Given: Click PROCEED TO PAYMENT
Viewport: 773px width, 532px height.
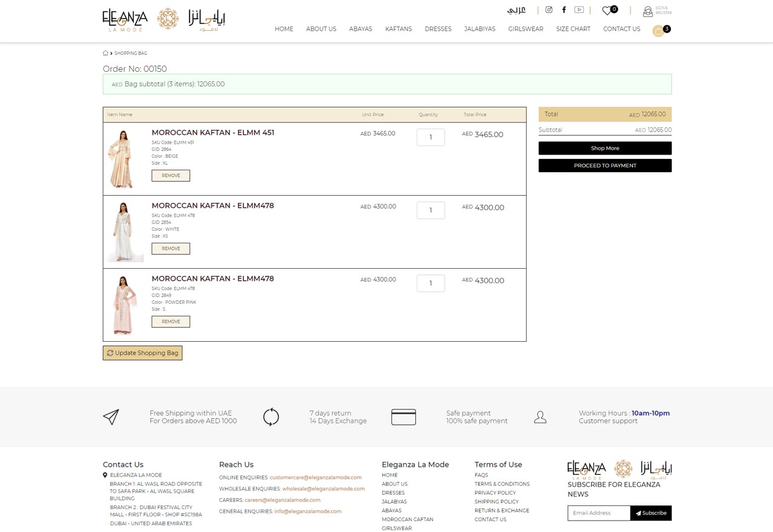Looking at the screenshot, I should pos(605,165).
